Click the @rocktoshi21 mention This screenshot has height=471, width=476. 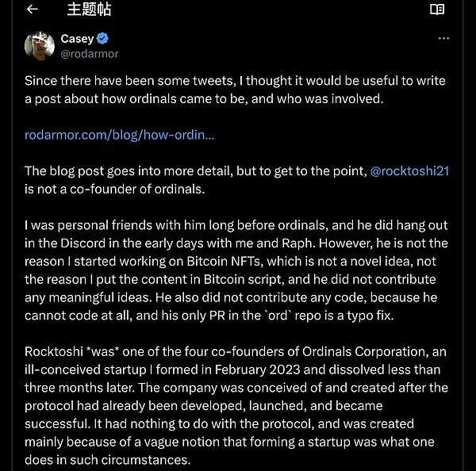409,171
